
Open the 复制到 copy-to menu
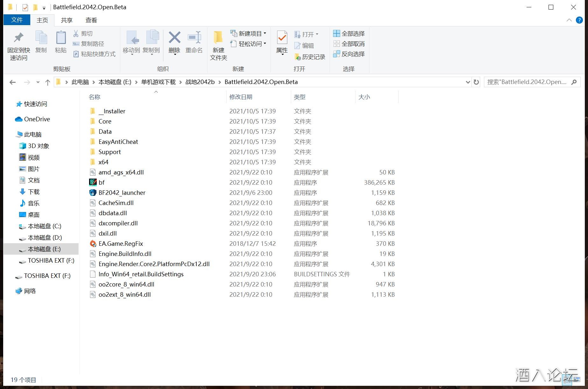pyautogui.click(x=151, y=43)
